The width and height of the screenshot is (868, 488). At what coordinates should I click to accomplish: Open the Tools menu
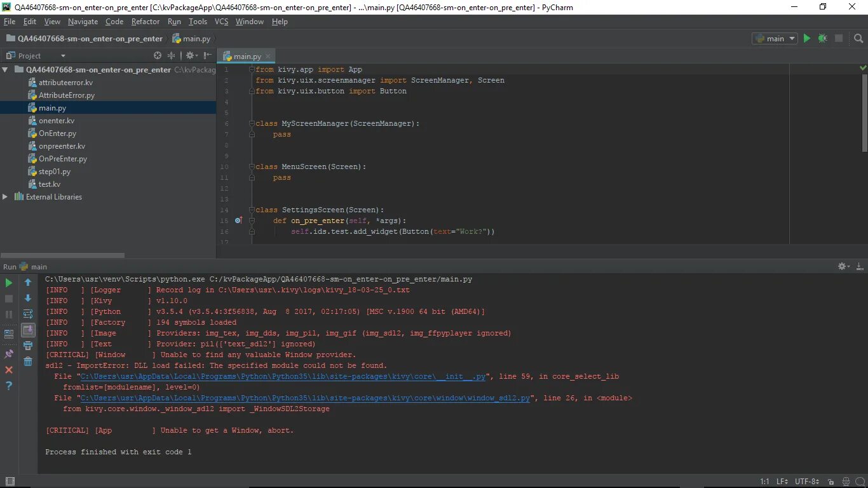pyautogui.click(x=198, y=22)
